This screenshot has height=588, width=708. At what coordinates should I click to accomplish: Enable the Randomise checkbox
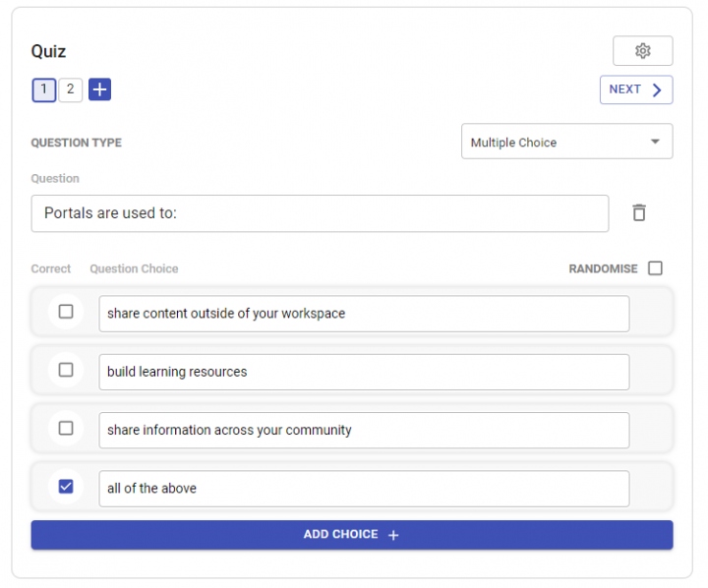tap(655, 268)
